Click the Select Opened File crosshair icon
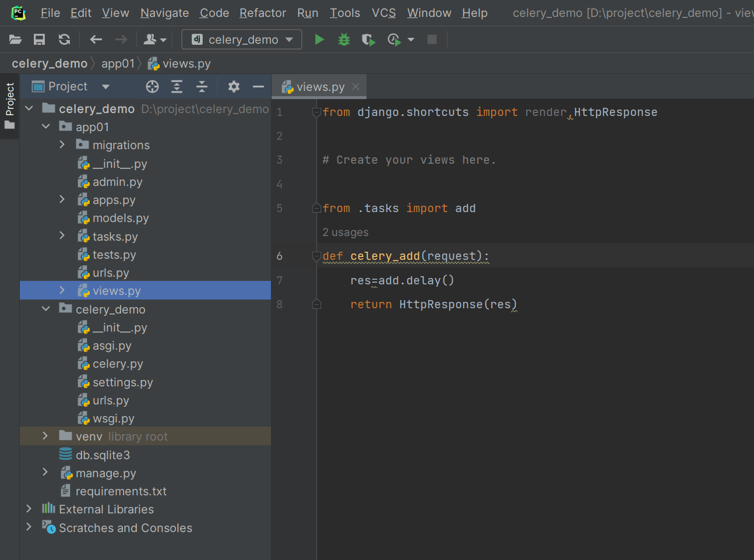This screenshot has height=560, width=754. click(152, 87)
